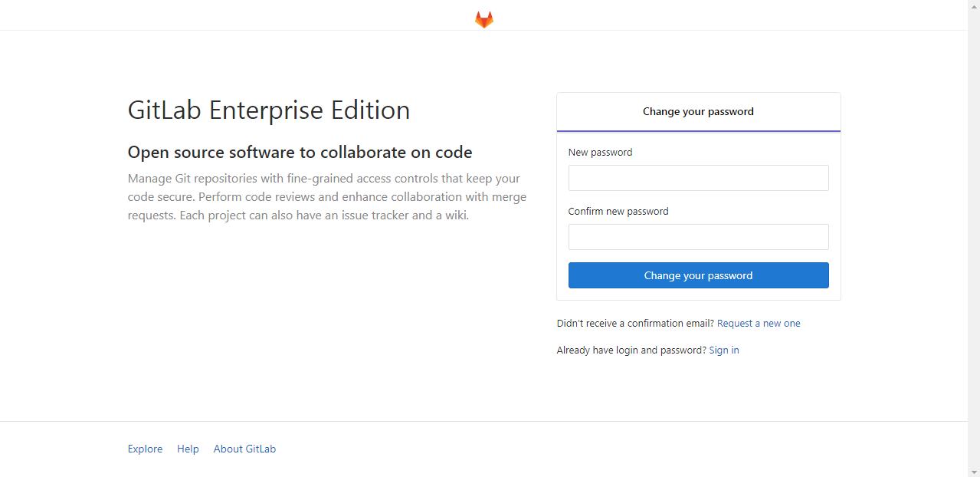Viewport: 980px width, 477px height.
Task: Click the GitLab fox logo
Action: click(x=483, y=20)
